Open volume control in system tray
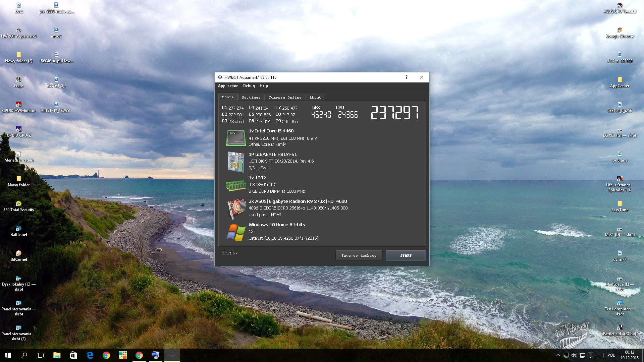 point(574,355)
